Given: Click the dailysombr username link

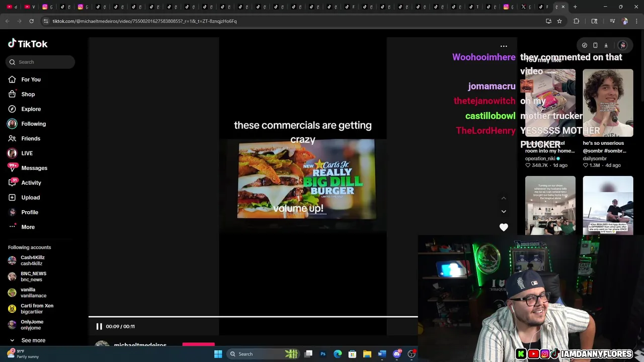Looking at the screenshot, I should coord(595,158).
